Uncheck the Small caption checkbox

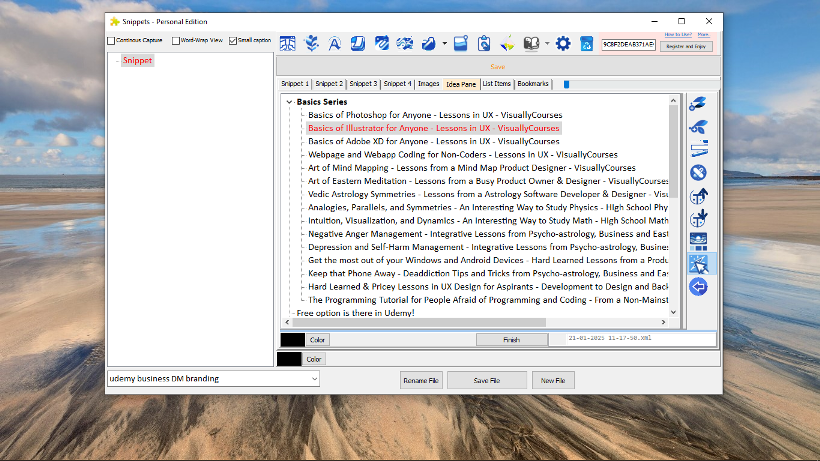coord(233,41)
